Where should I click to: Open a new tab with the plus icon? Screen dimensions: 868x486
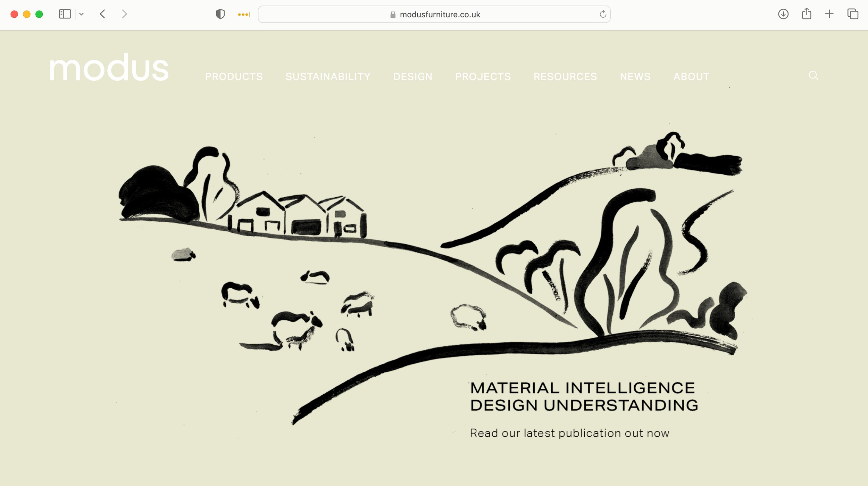point(829,14)
